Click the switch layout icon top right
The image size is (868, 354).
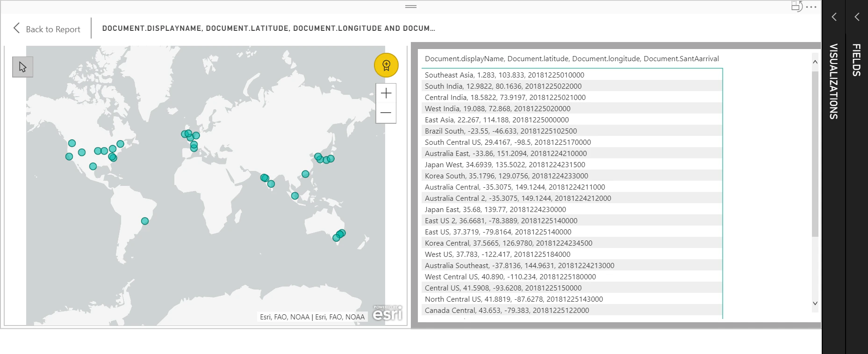796,6
